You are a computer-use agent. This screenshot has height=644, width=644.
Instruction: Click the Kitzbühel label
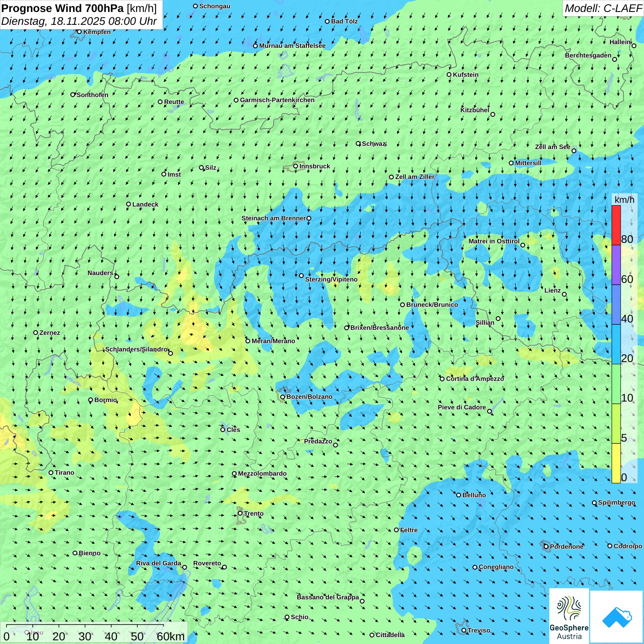[475, 110]
